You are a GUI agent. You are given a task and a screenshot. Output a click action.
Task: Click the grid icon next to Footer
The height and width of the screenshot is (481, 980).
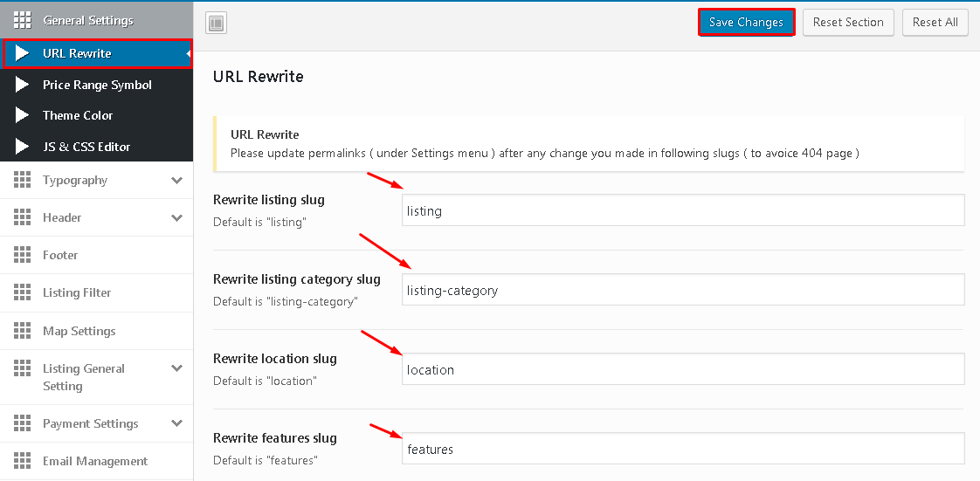pos(23,255)
